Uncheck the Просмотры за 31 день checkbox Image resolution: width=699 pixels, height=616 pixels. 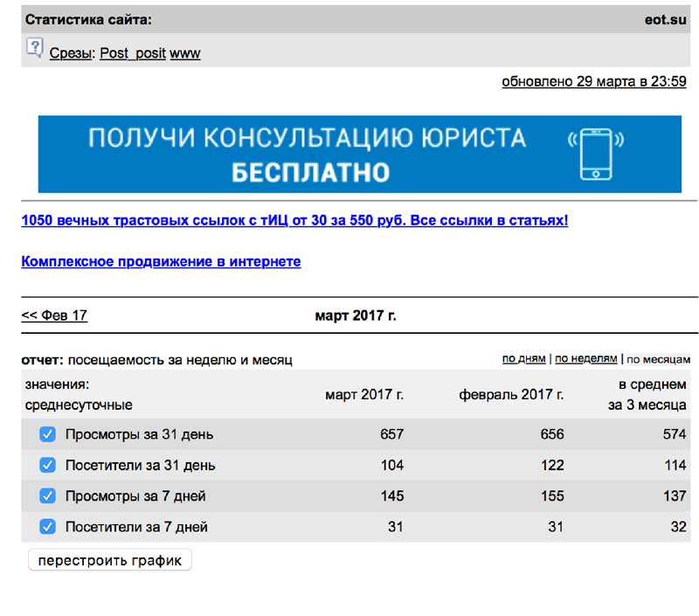tap(48, 434)
